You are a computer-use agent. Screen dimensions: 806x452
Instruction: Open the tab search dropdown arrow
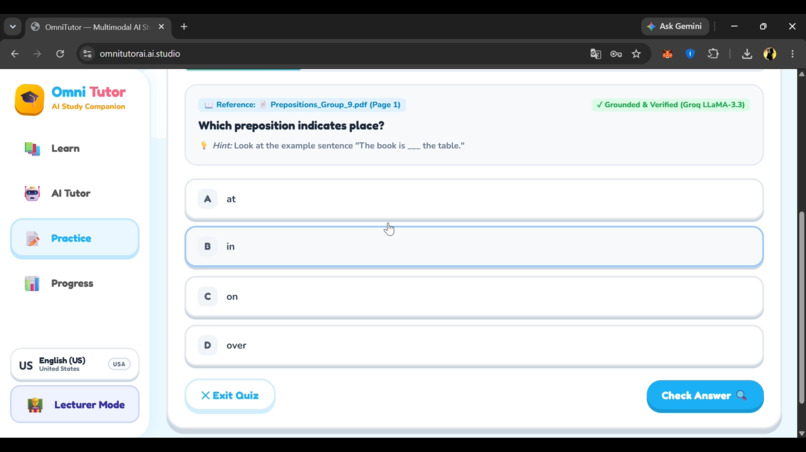(x=13, y=27)
